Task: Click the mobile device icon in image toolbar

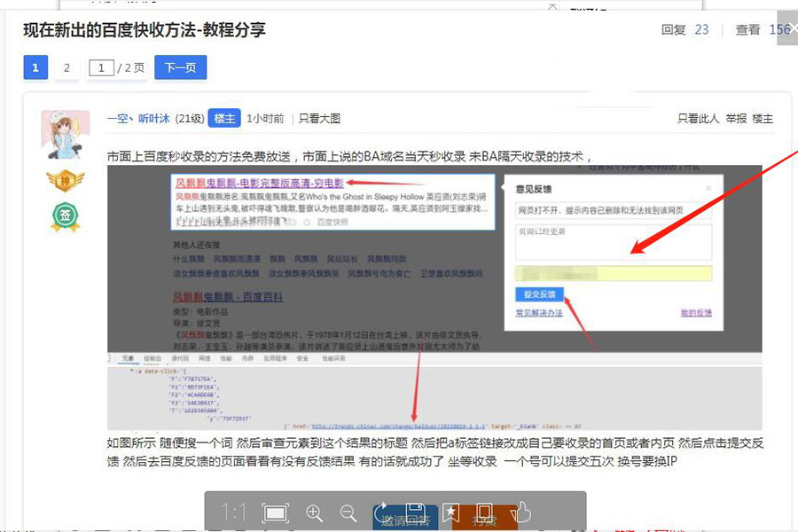Action: [x=484, y=512]
